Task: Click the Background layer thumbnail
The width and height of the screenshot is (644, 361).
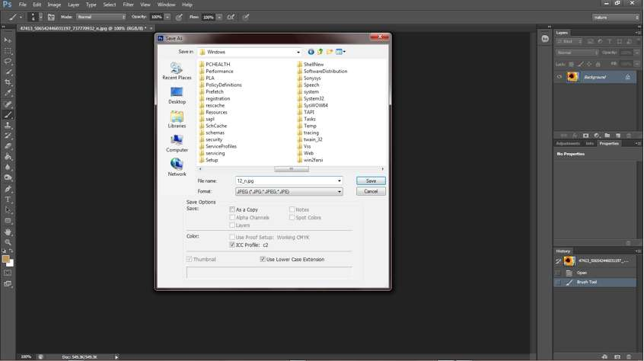Action: tap(572, 77)
